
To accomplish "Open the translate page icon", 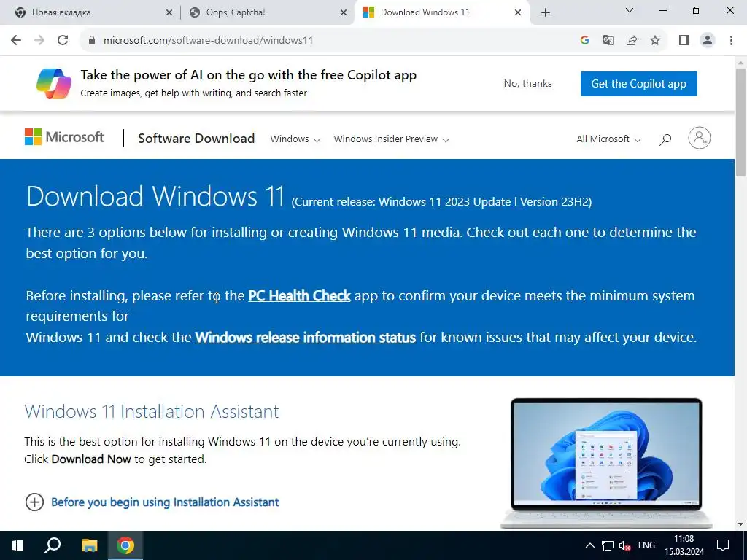I will (x=608, y=40).
